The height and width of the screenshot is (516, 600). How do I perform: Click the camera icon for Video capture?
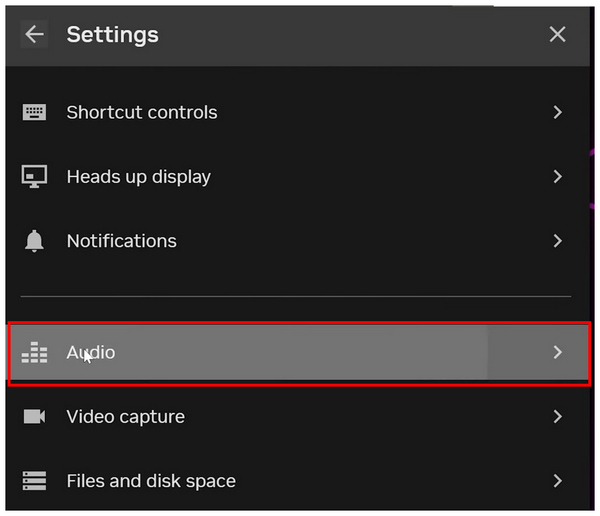click(35, 416)
